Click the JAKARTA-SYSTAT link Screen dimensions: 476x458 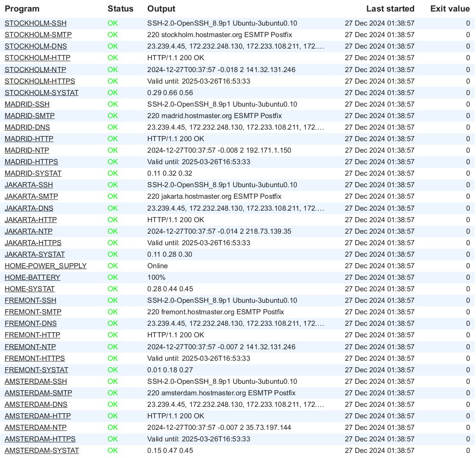pos(35,254)
